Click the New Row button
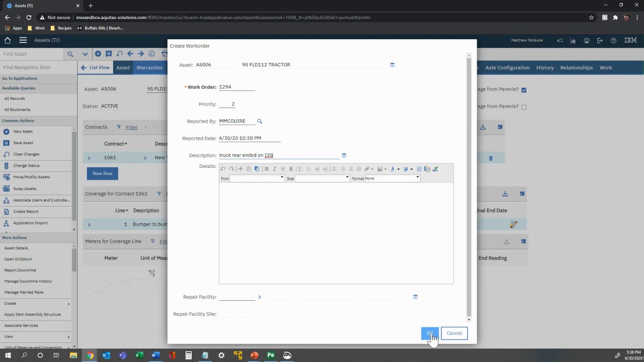 [103, 173]
